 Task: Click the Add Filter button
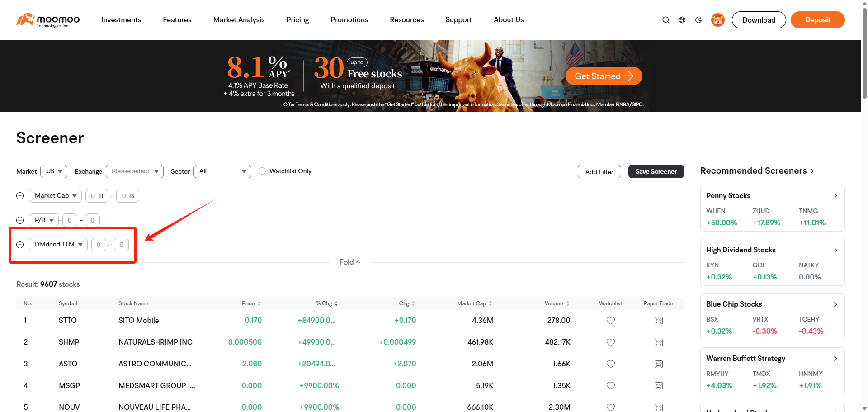pyautogui.click(x=599, y=171)
